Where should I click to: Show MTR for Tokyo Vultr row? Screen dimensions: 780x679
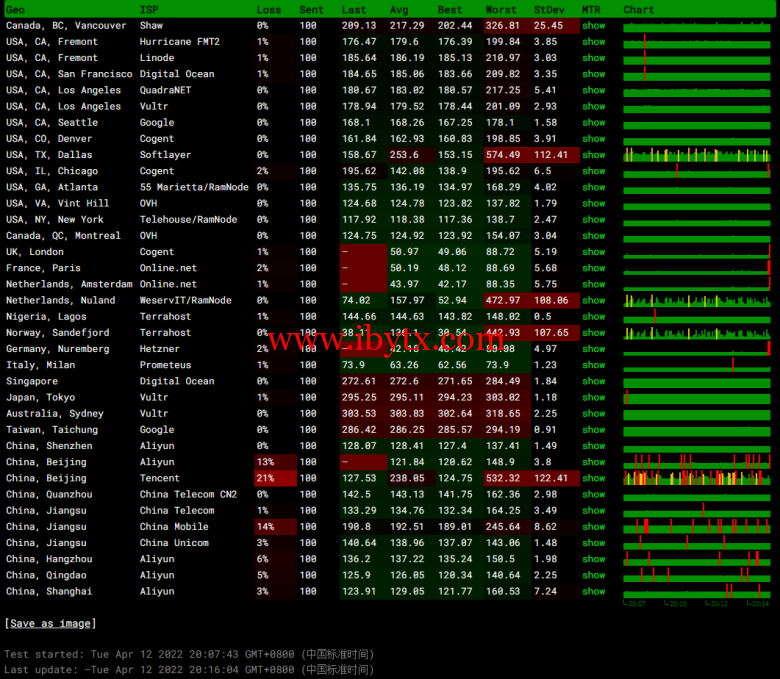pyautogui.click(x=594, y=397)
